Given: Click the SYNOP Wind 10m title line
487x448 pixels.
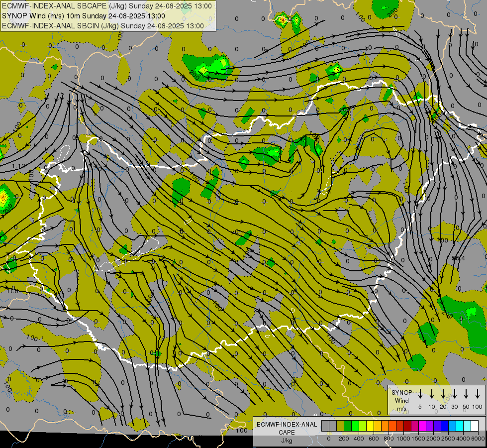Looking at the screenshot, I should [x=84, y=16].
